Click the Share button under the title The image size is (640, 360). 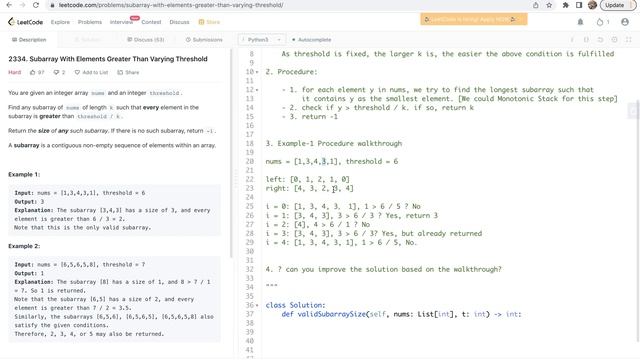pyautogui.click(x=128, y=72)
